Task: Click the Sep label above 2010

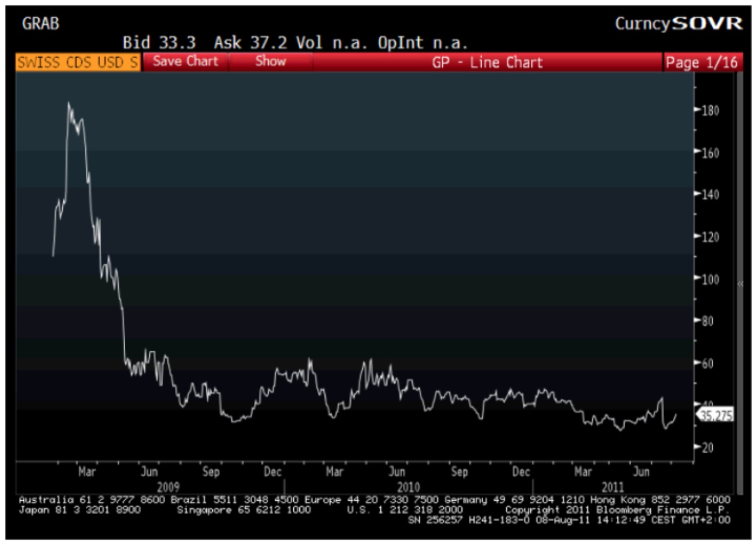Action: 459,472
